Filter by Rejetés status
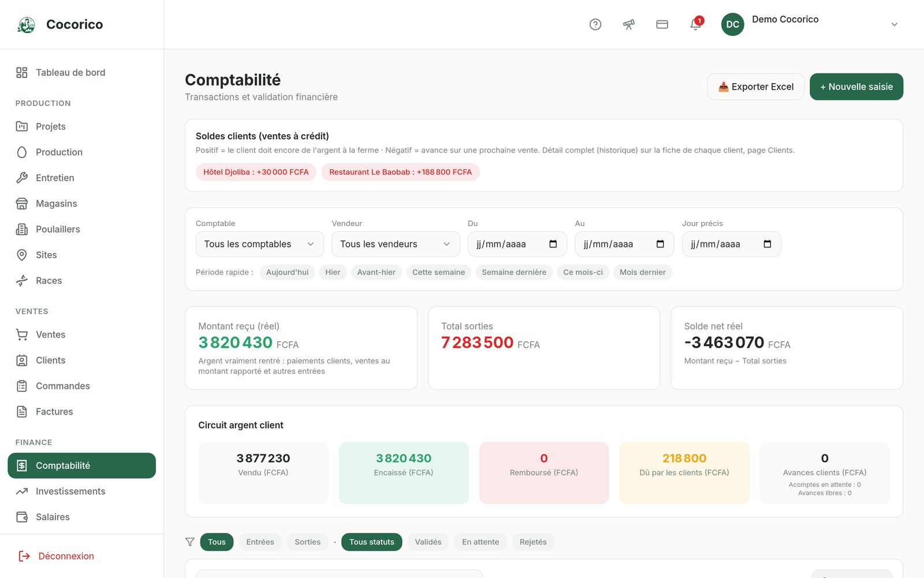The width and height of the screenshot is (924, 578). pyautogui.click(x=533, y=542)
